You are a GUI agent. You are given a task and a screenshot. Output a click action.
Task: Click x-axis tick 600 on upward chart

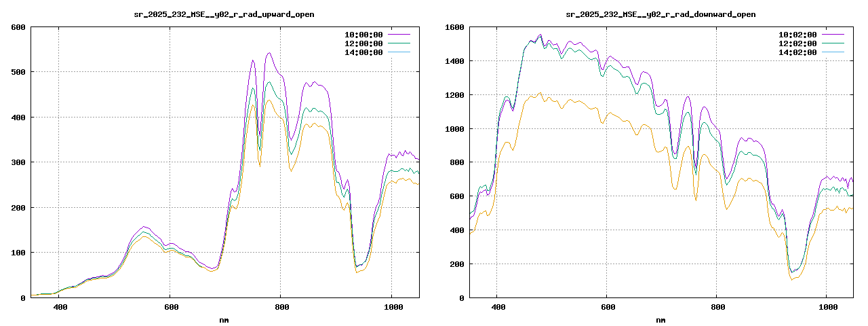pos(170,308)
